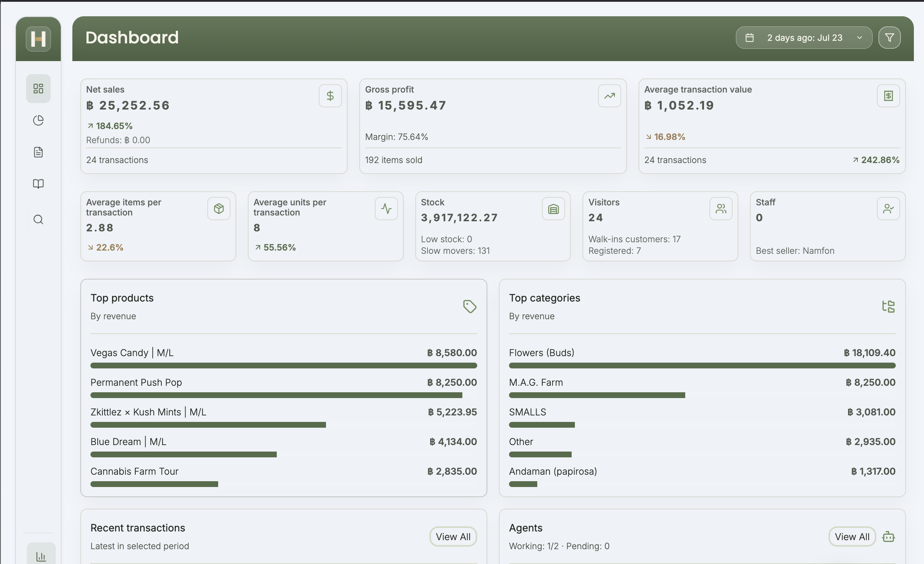
Task: Click the user-check icon on Staff card
Action: point(889,208)
